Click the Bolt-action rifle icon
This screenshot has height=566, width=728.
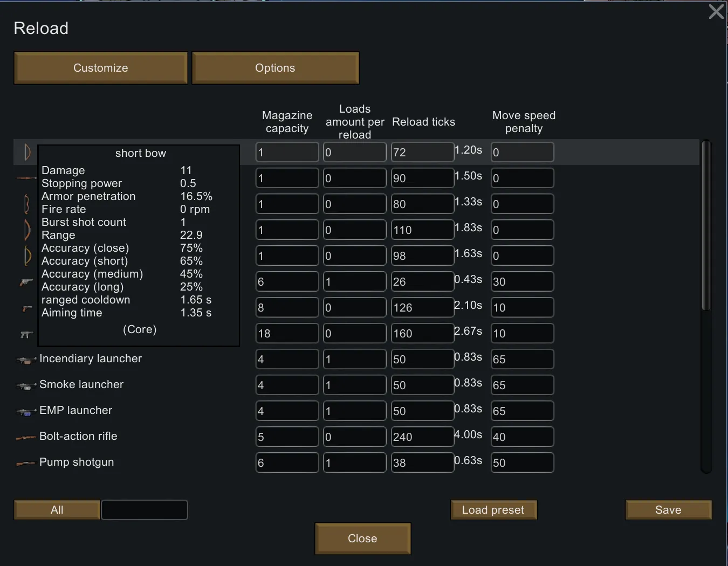(x=26, y=438)
